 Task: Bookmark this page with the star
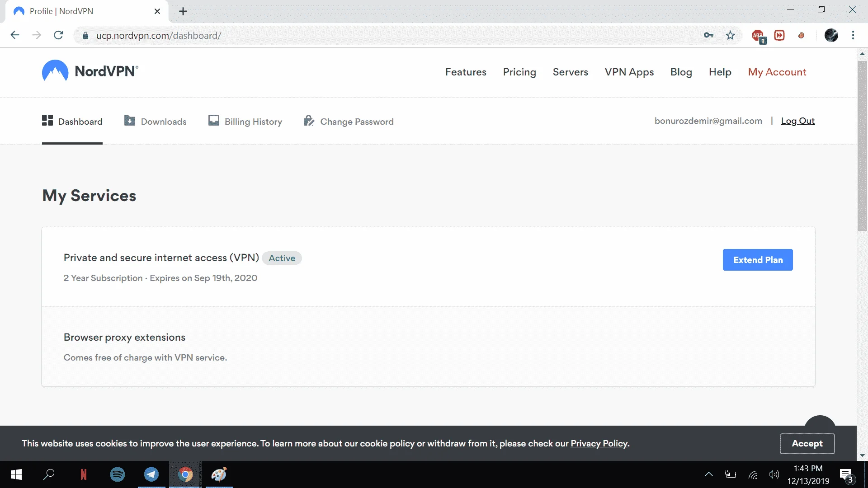(730, 35)
